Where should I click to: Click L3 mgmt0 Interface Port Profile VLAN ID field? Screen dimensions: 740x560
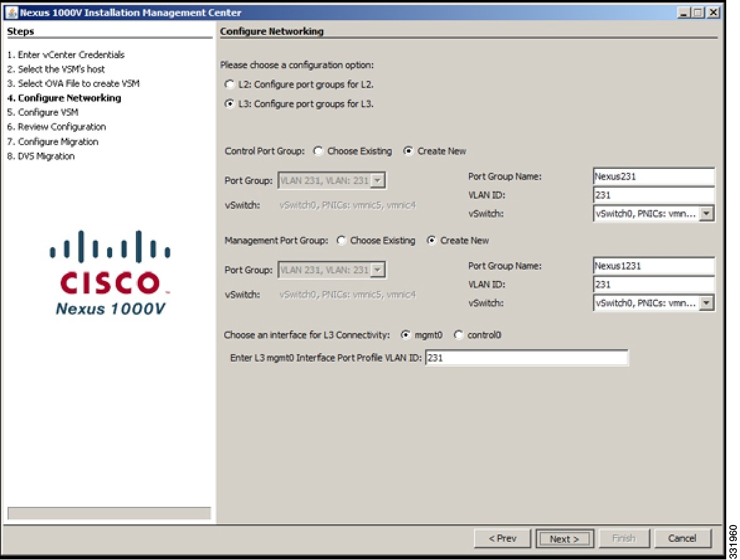point(527,358)
